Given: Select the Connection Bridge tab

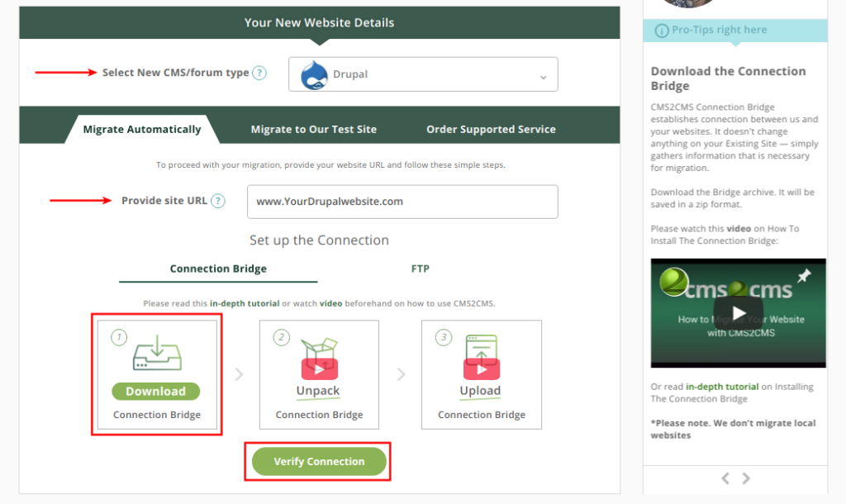Looking at the screenshot, I should click(x=218, y=269).
